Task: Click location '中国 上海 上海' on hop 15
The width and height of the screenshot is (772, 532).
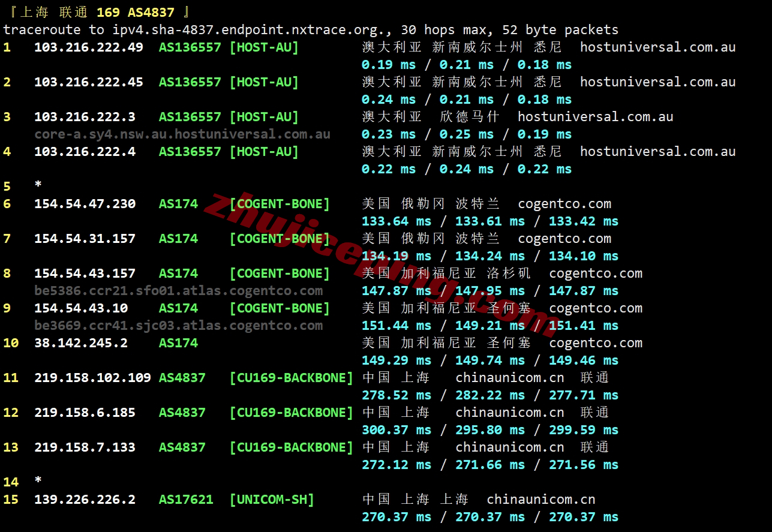Action: point(415,500)
